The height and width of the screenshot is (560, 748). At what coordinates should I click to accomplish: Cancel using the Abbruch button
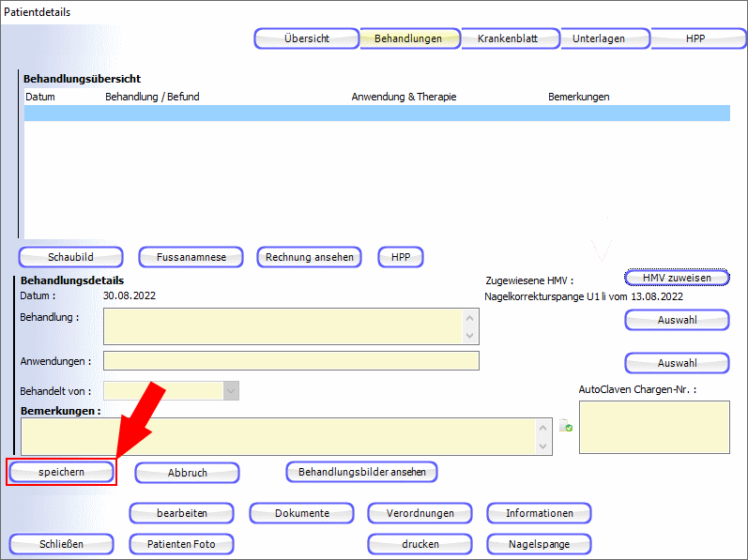187,473
